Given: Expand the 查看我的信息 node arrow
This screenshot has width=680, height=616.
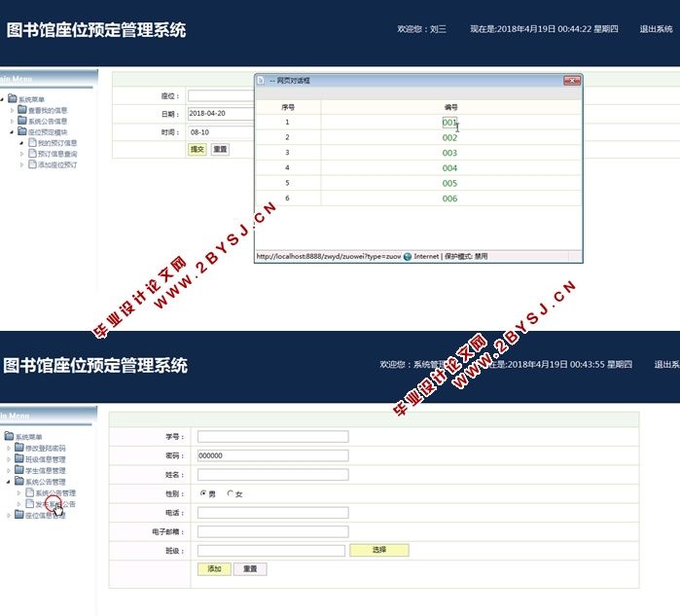Looking at the screenshot, I should [x=12, y=110].
